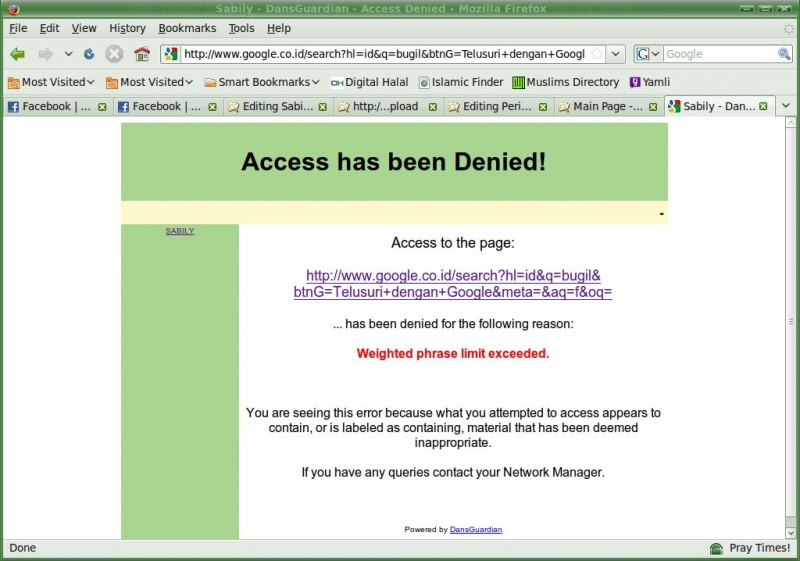The width and height of the screenshot is (800, 561).
Task: Click the URL address field
Action: [384, 54]
